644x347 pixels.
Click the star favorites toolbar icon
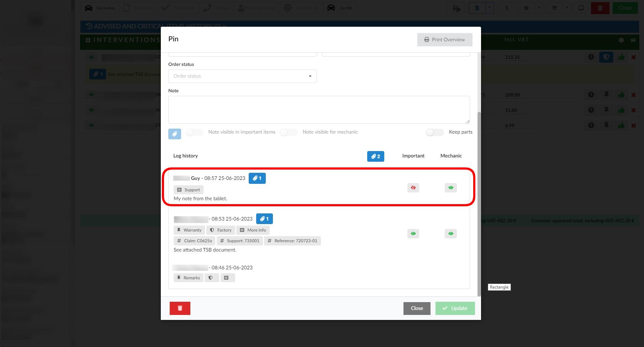click(526, 8)
